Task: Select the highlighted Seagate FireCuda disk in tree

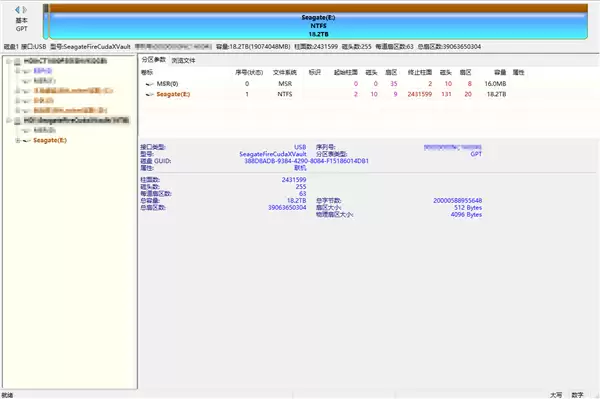Action: click(x=76, y=121)
